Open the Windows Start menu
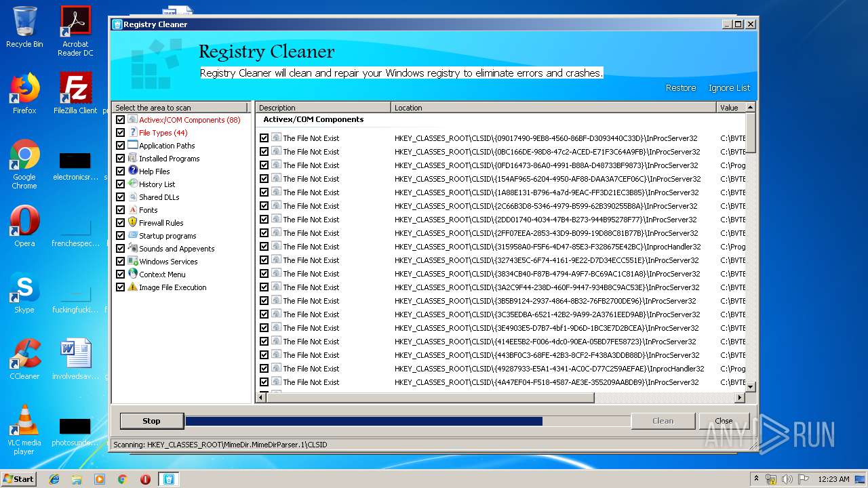The height and width of the screenshot is (488, 868). coord(18,479)
